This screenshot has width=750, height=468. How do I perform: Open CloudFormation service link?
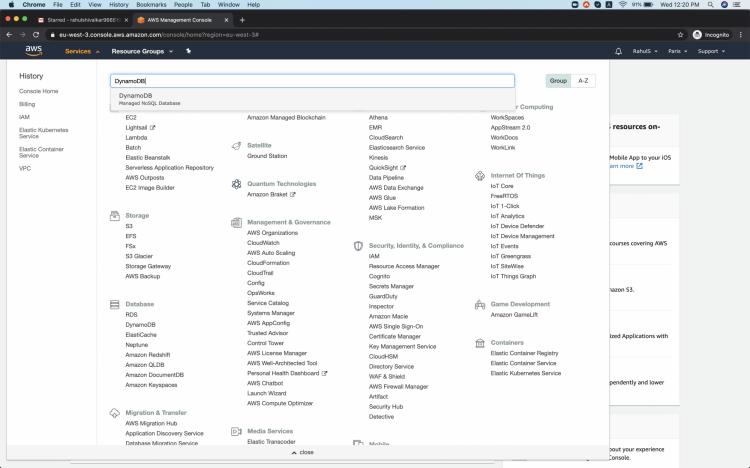(x=268, y=263)
